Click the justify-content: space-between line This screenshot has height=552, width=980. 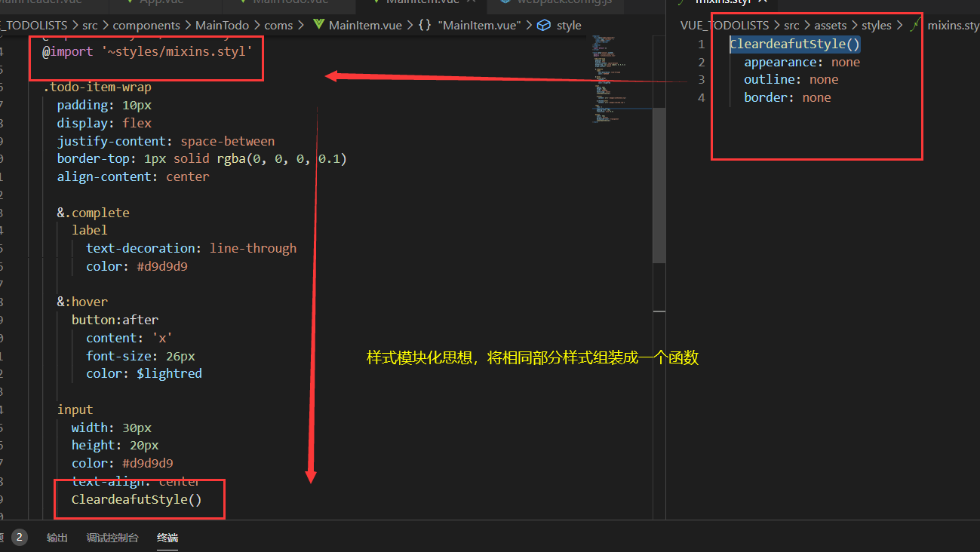(x=165, y=141)
